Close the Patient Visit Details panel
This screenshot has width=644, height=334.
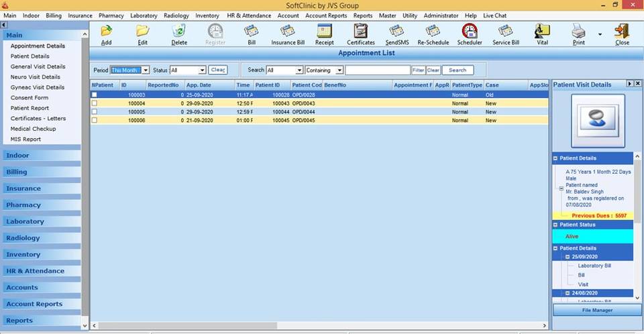click(638, 83)
